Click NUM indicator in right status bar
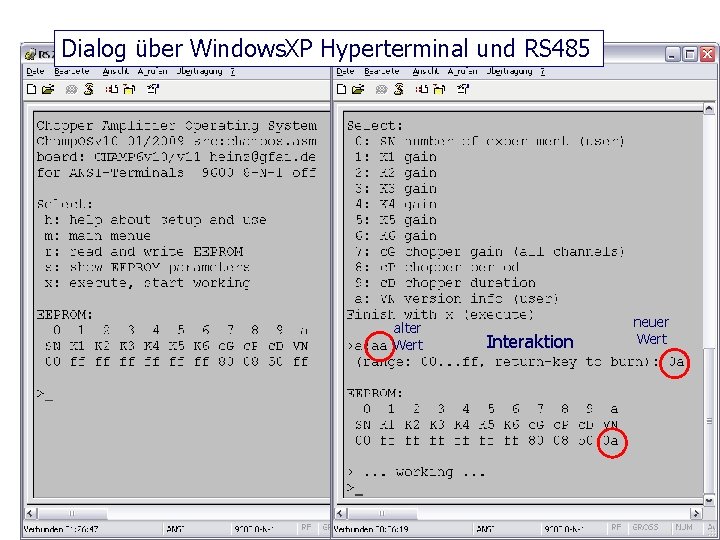 [x=684, y=528]
